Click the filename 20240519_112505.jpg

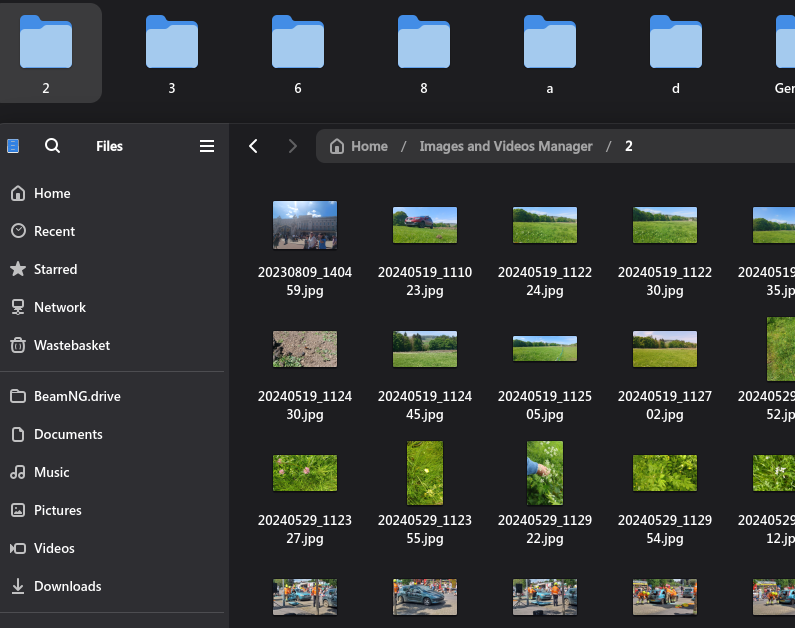[545, 405]
